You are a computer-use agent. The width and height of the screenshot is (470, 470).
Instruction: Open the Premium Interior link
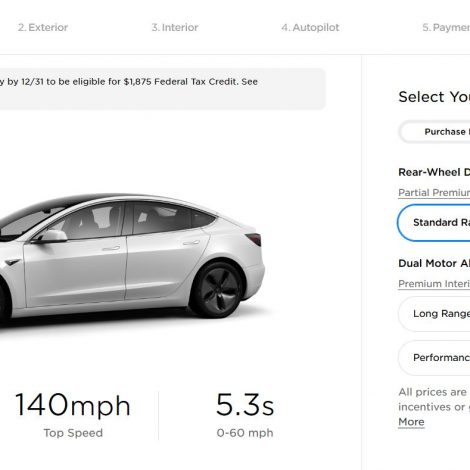(x=434, y=284)
